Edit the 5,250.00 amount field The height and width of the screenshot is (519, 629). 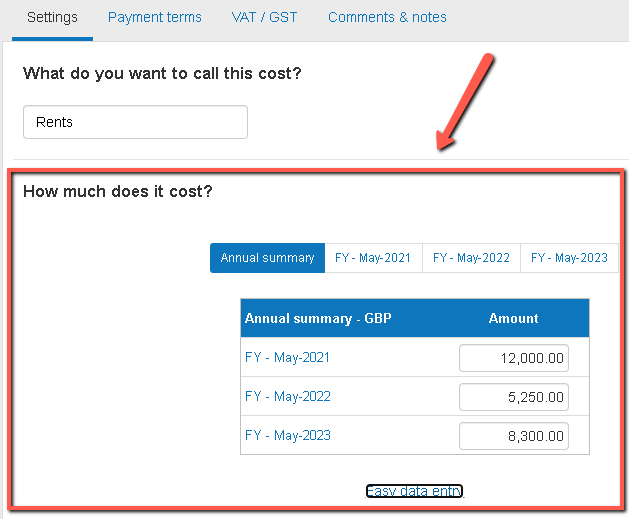[x=514, y=397]
